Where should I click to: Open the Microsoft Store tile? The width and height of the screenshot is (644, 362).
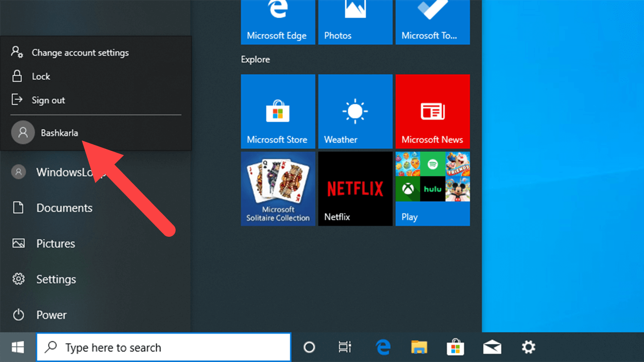[278, 112]
